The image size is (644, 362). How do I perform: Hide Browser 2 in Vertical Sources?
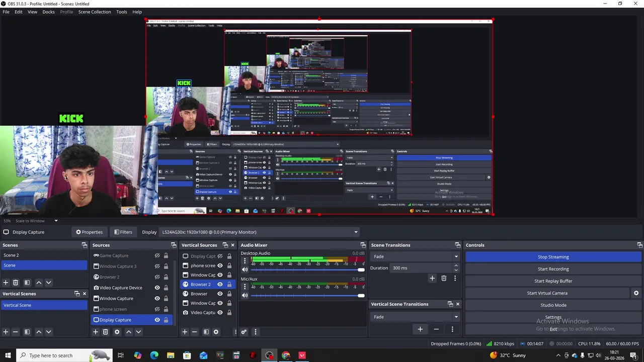pos(220,285)
